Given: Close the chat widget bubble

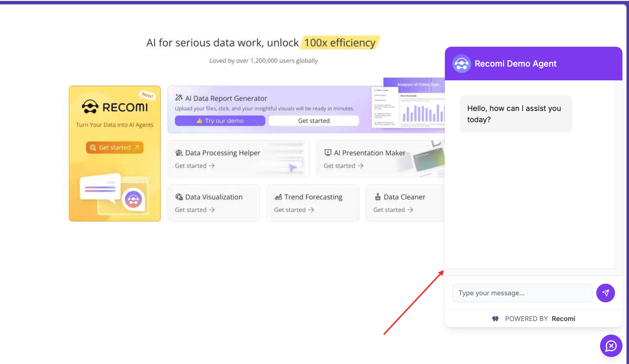Looking at the screenshot, I should 611,346.
